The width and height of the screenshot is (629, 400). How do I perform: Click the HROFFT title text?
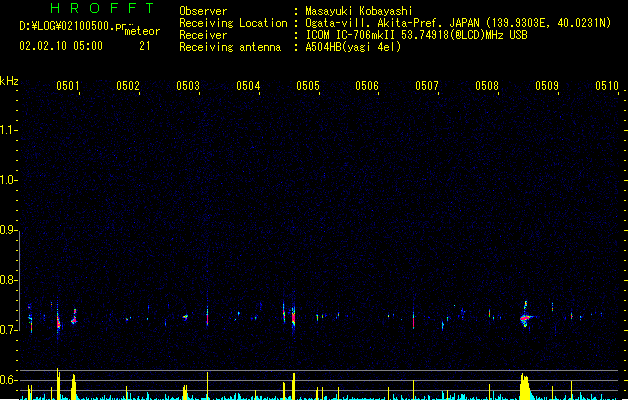(x=102, y=8)
